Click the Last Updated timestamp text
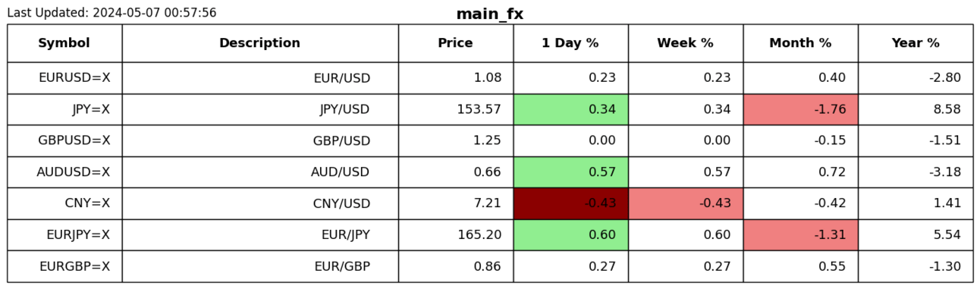980x289 pixels. click(112, 13)
